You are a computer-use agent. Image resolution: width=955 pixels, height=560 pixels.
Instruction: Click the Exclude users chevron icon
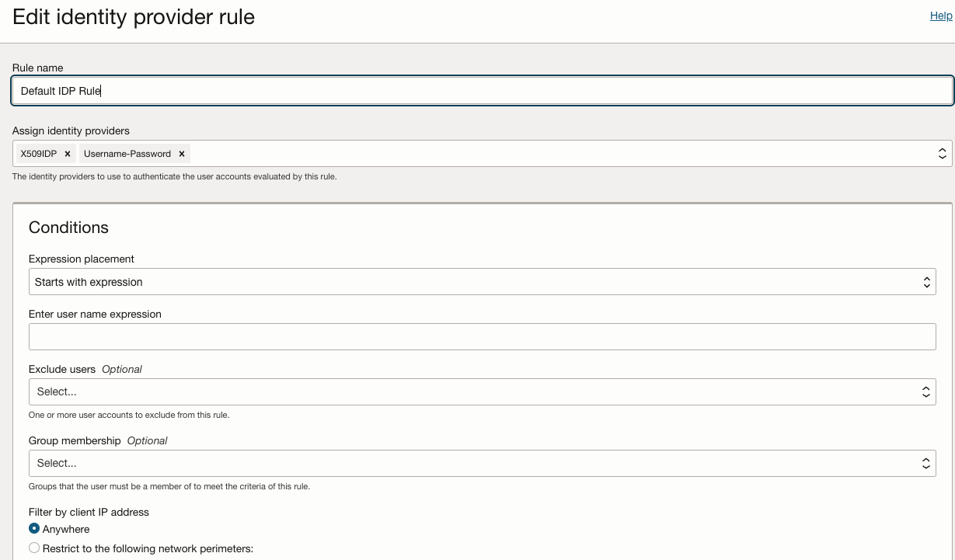(x=926, y=391)
